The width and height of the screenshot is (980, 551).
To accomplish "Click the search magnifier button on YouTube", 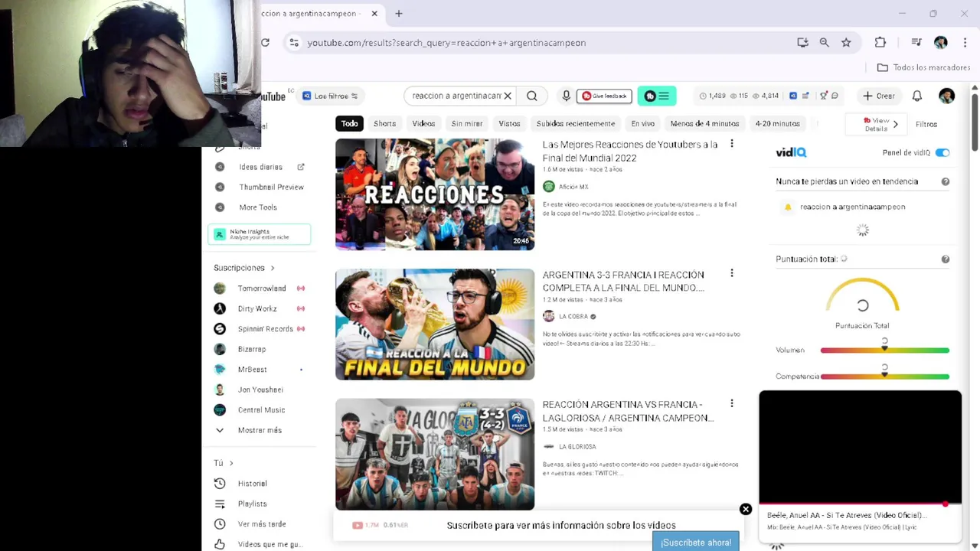I will tap(532, 96).
